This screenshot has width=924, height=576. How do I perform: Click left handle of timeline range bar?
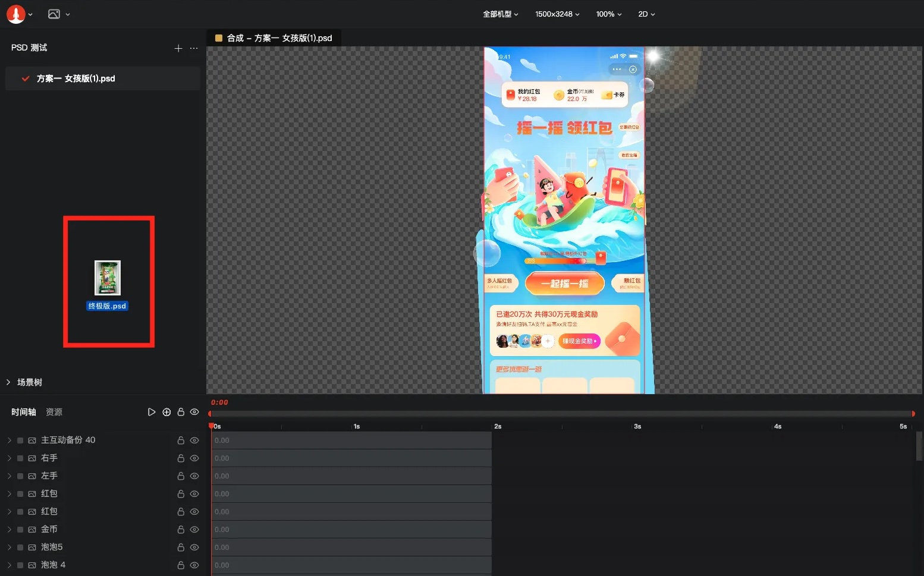(209, 414)
